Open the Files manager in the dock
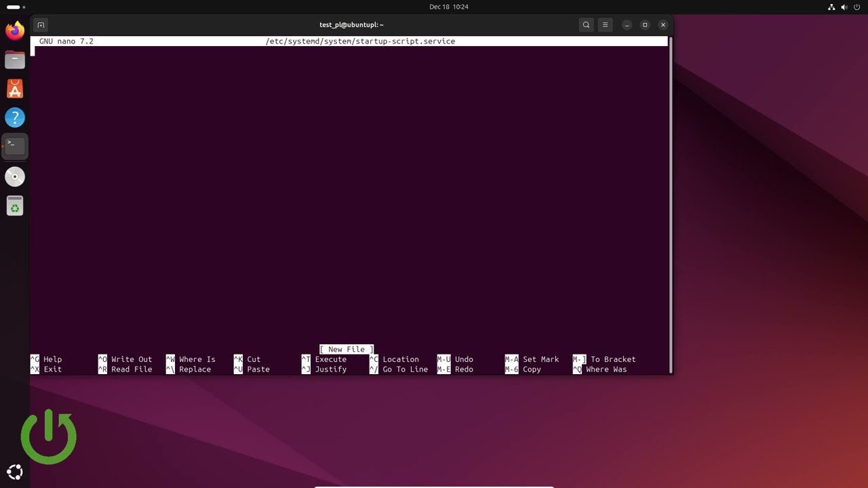This screenshot has width=868, height=488. tap(15, 60)
